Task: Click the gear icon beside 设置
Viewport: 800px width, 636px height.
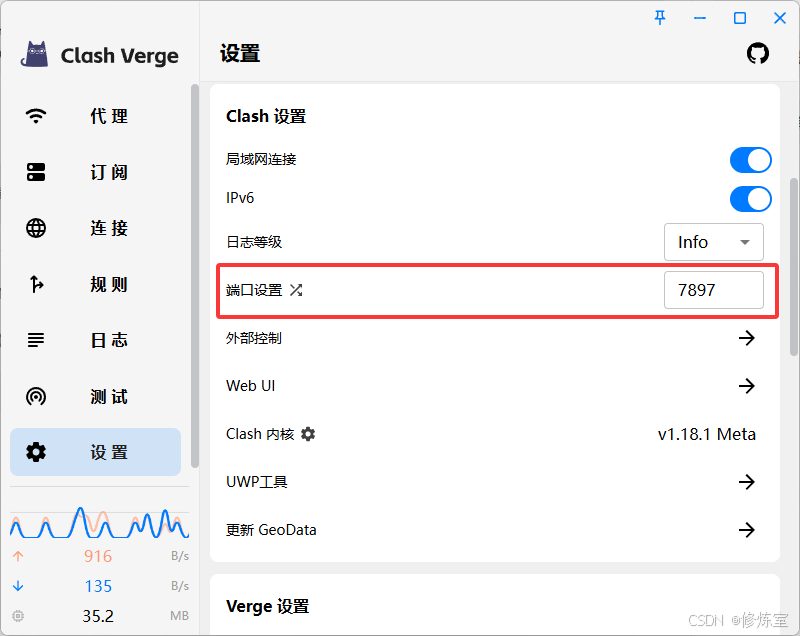Action: coord(36,452)
